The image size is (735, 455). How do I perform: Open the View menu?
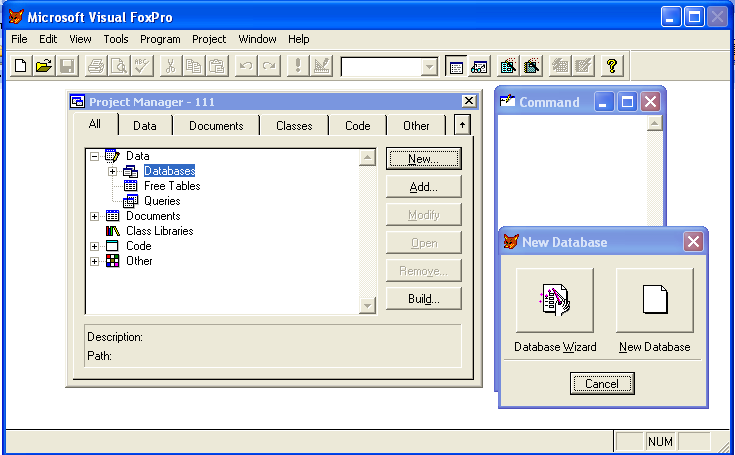[x=80, y=39]
